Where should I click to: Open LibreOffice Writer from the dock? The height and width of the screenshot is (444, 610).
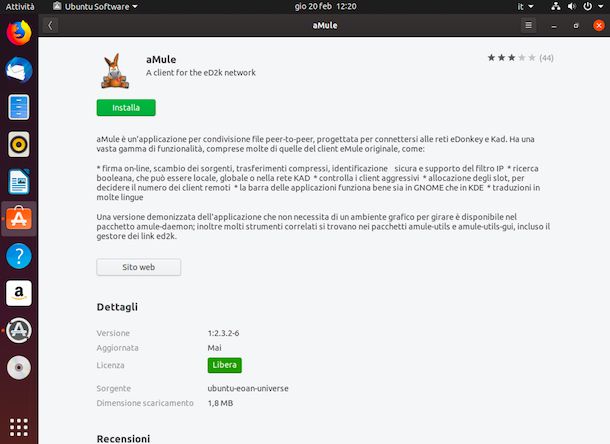(19, 182)
